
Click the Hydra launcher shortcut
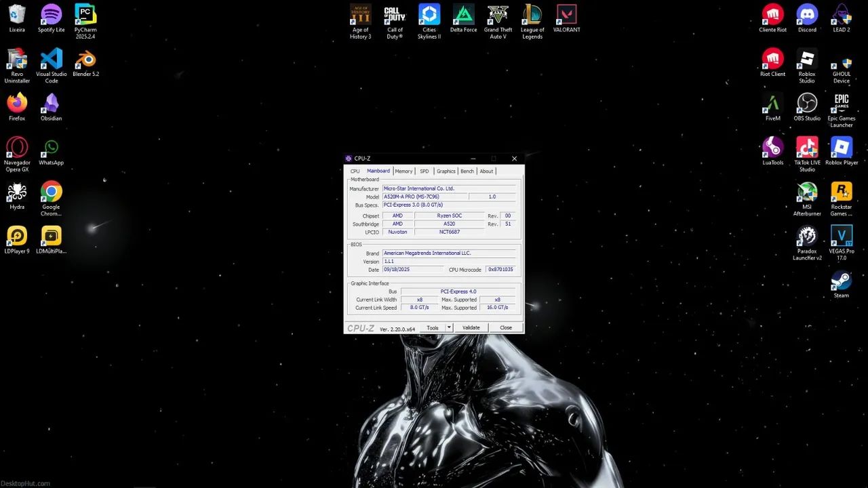point(17,196)
